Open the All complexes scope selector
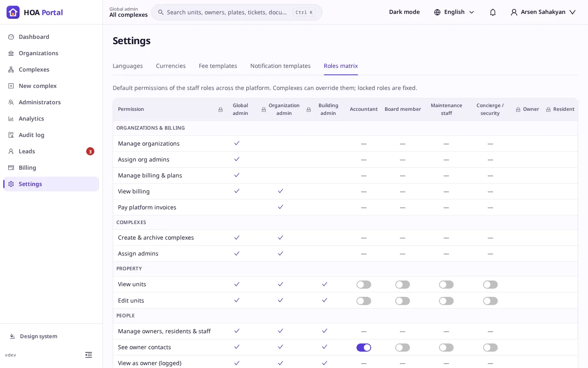This screenshot has height=368, width=588. 129,12
